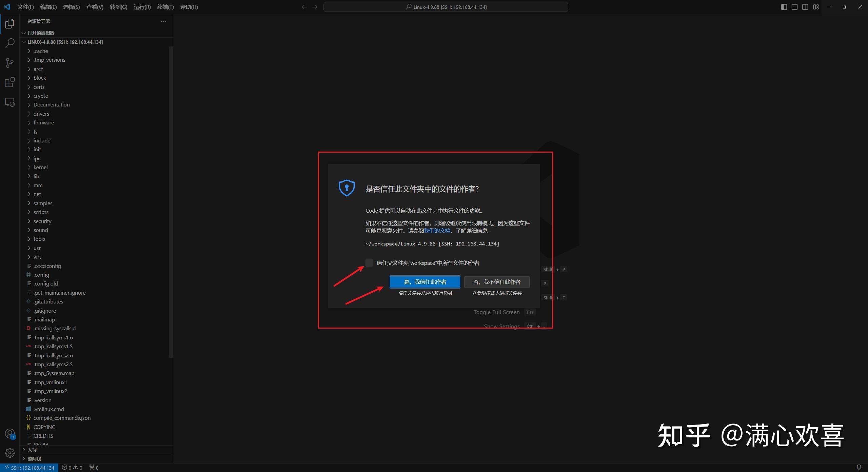Open Source Control in activity bar
The height and width of the screenshot is (472, 868).
pos(9,63)
